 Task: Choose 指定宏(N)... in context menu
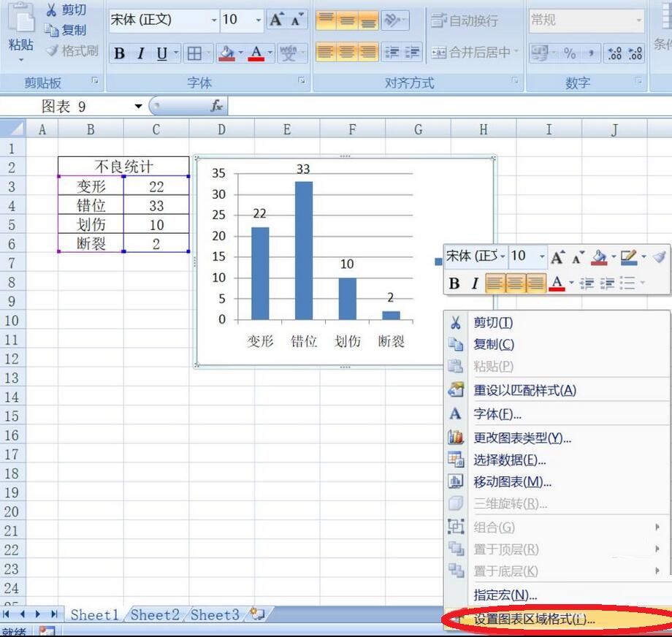click(557, 595)
